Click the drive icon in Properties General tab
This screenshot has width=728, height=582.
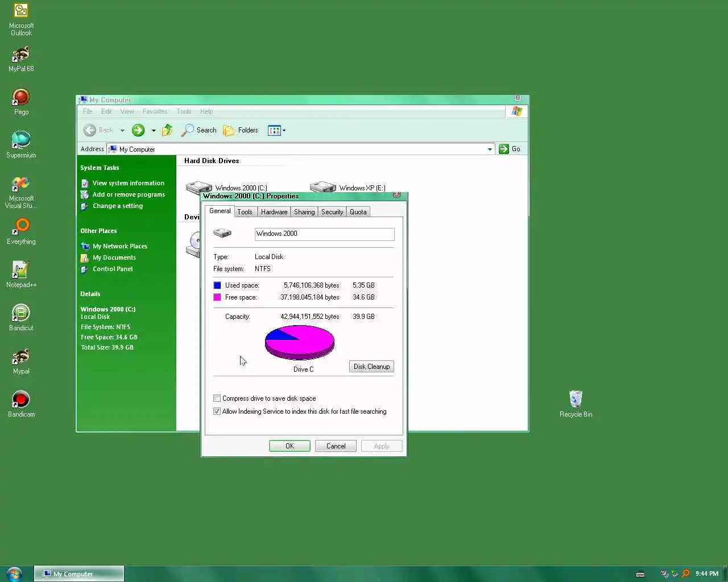tap(222, 233)
